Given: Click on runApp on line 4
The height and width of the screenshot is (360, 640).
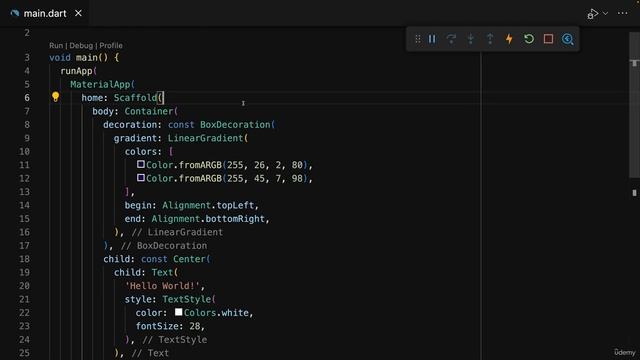Looking at the screenshot, I should coord(76,71).
